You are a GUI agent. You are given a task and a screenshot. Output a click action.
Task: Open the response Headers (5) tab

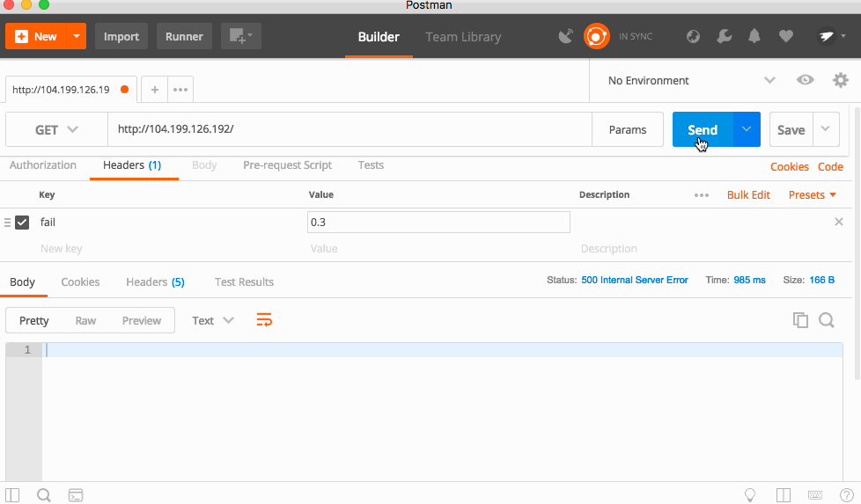(x=156, y=281)
